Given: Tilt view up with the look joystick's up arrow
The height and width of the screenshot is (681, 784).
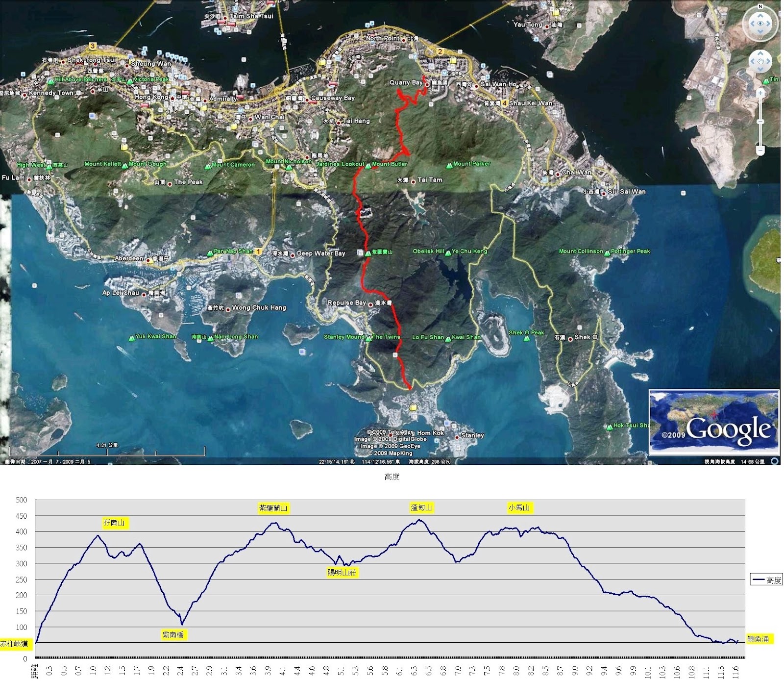Looking at the screenshot, I should click(x=760, y=15).
